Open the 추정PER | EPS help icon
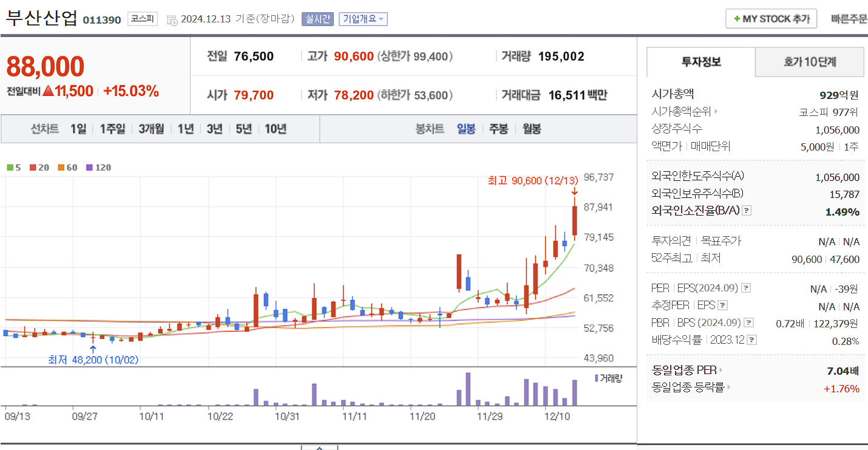 (x=722, y=305)
